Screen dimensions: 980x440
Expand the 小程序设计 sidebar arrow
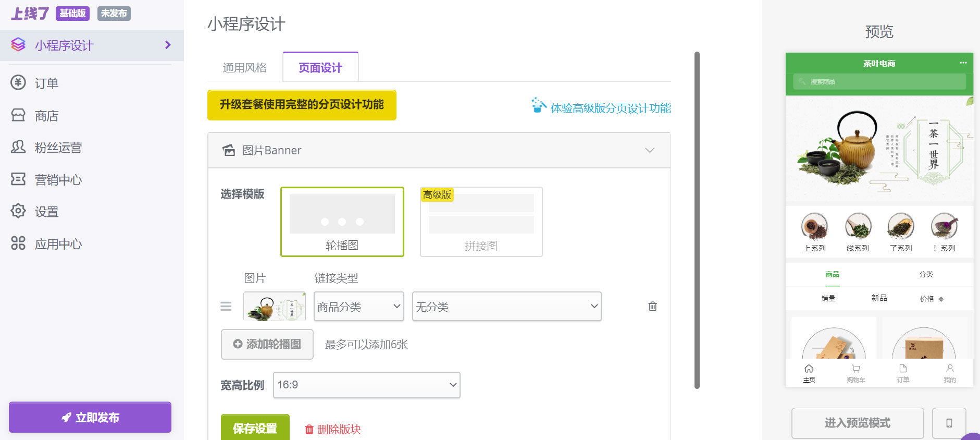pyautogui.click(x=168, y=45)
